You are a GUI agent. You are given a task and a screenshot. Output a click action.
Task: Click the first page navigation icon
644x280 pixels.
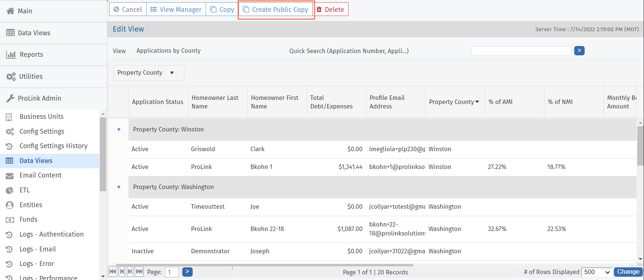pos(112,272)
